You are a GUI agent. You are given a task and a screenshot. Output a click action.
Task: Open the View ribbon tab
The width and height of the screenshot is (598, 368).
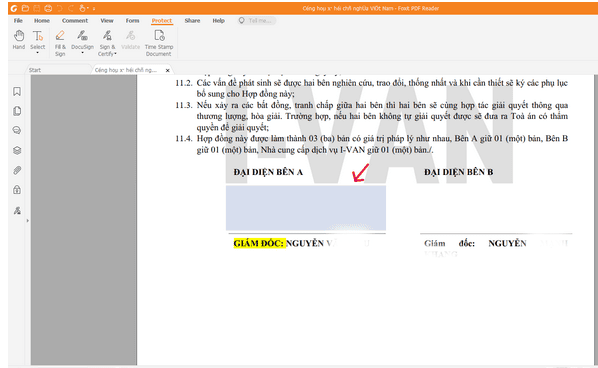[107, 21]
